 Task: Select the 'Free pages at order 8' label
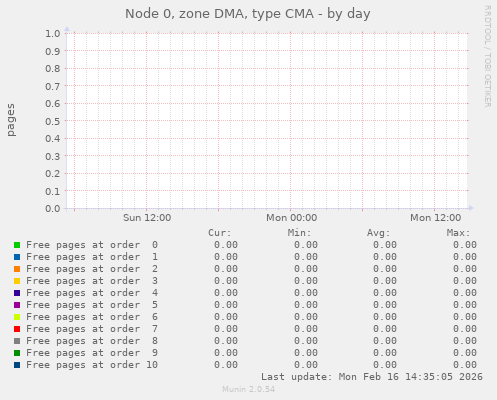coord(92,341)
